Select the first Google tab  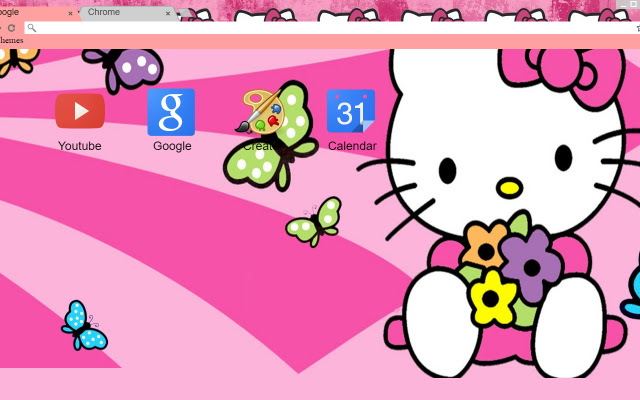click(x=37, y=13)
